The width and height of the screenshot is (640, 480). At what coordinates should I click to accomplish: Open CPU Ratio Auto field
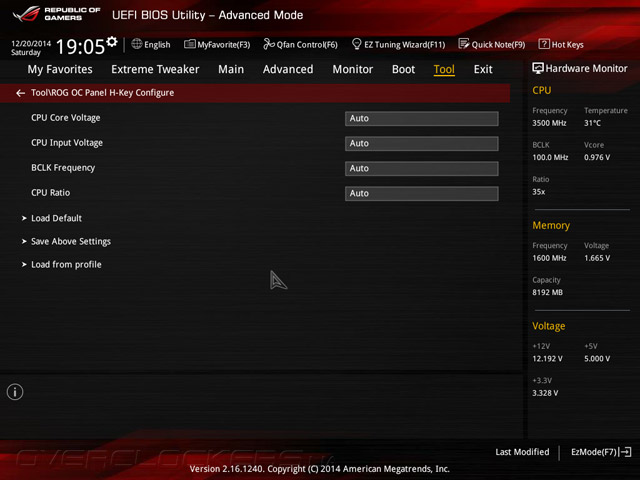pos(422,193)
